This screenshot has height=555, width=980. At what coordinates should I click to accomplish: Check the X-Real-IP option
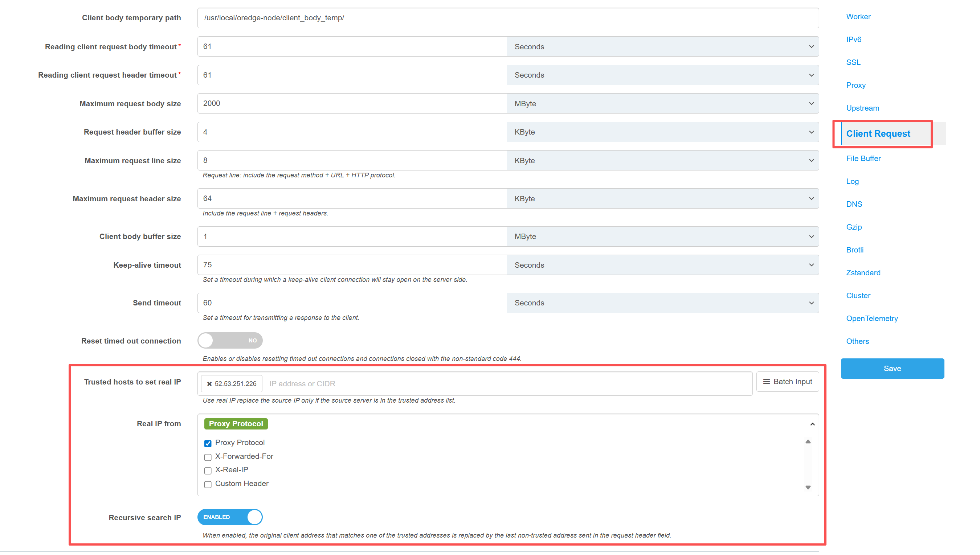click(x=208, y=470)
